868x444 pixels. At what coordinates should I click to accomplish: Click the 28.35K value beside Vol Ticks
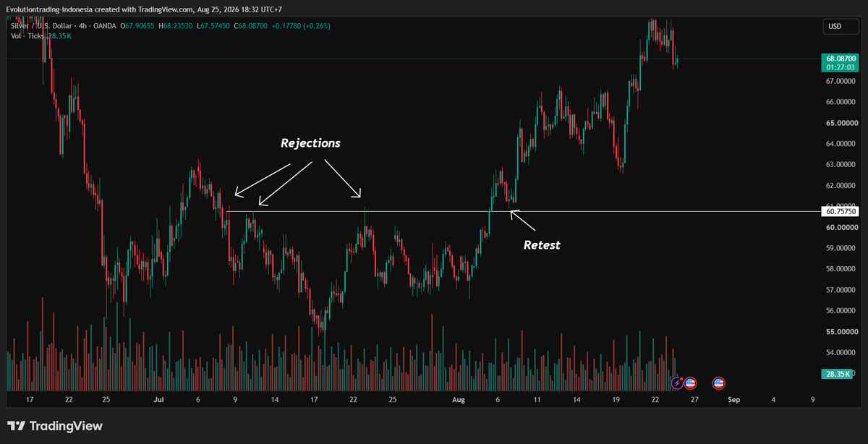[x=59, y=35]
